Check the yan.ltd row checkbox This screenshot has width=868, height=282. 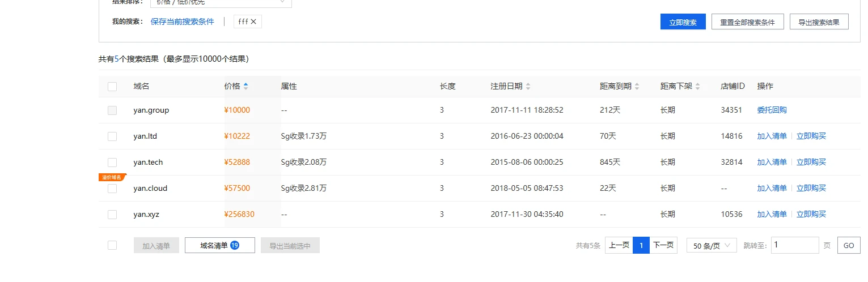pyautogui.click(x=112, y=136)
